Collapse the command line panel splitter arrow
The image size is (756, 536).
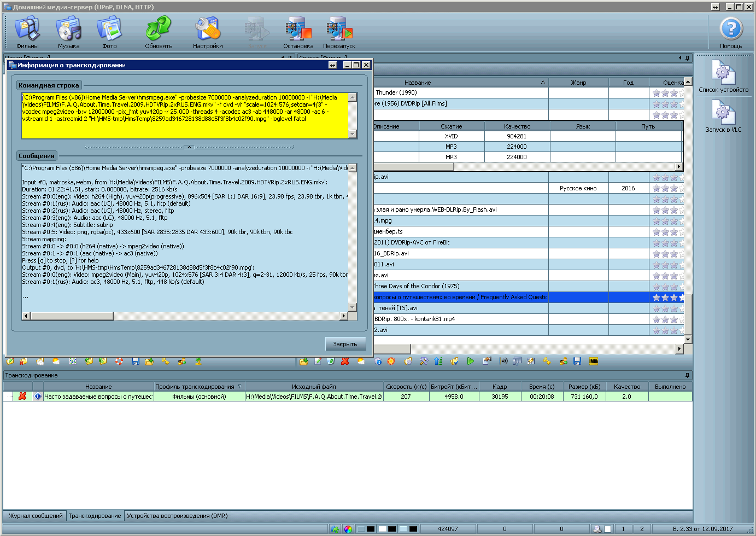coord(189,147)
